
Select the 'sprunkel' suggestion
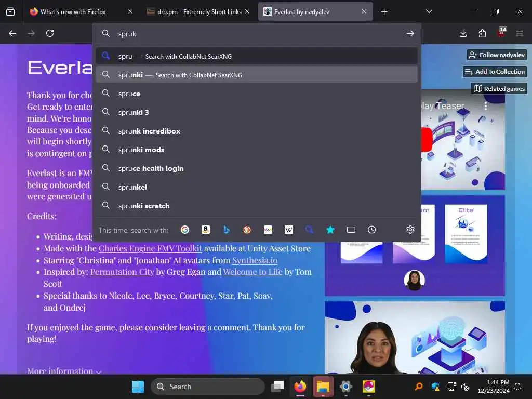[x=257, y=187]
